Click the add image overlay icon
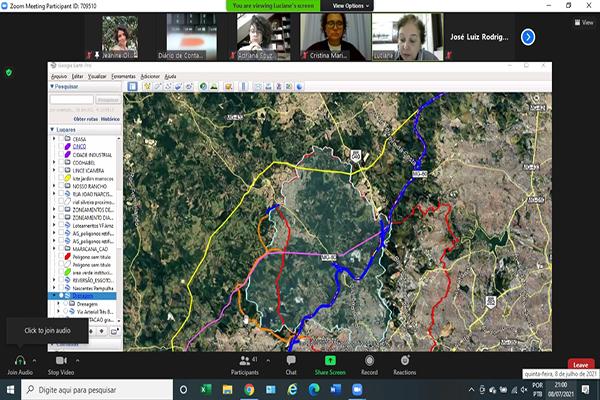600x400 pixels. 178,87
